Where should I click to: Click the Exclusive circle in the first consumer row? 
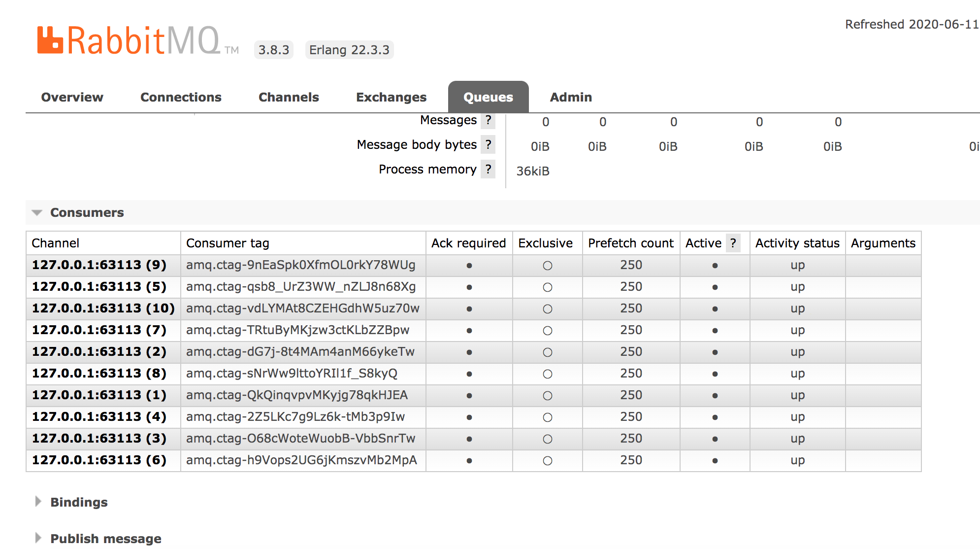[x=547, y=266]
